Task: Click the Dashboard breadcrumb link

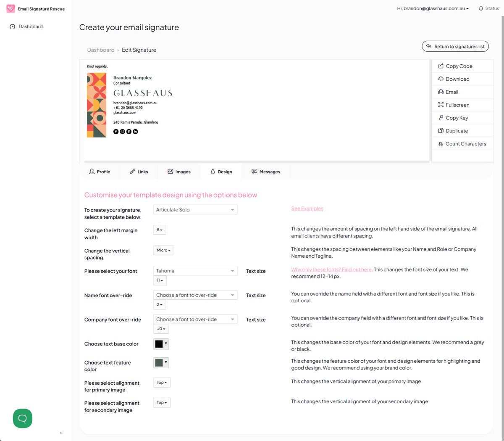Action: point(101,50)
